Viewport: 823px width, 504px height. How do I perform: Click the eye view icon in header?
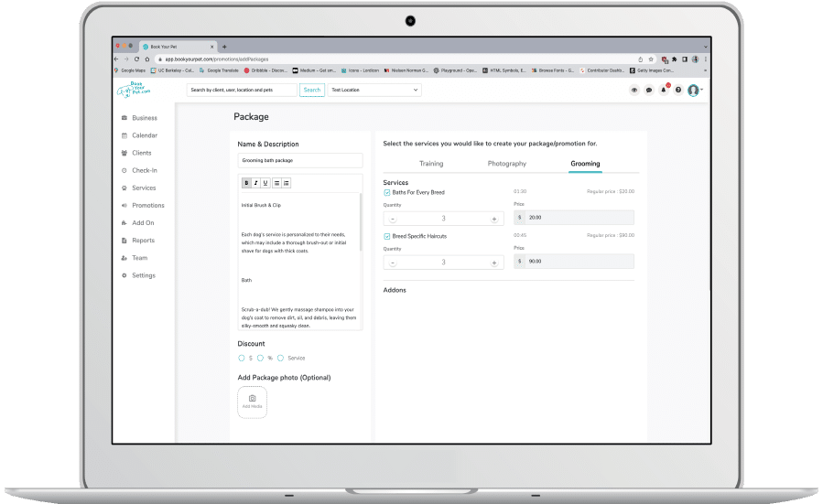point(633,91)
